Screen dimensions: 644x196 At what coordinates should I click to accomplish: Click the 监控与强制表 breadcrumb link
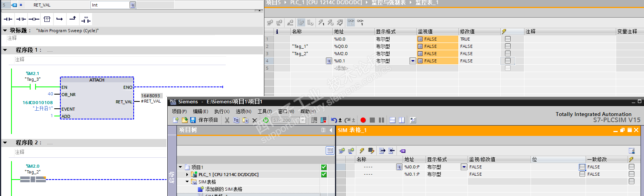coord(388,2)
